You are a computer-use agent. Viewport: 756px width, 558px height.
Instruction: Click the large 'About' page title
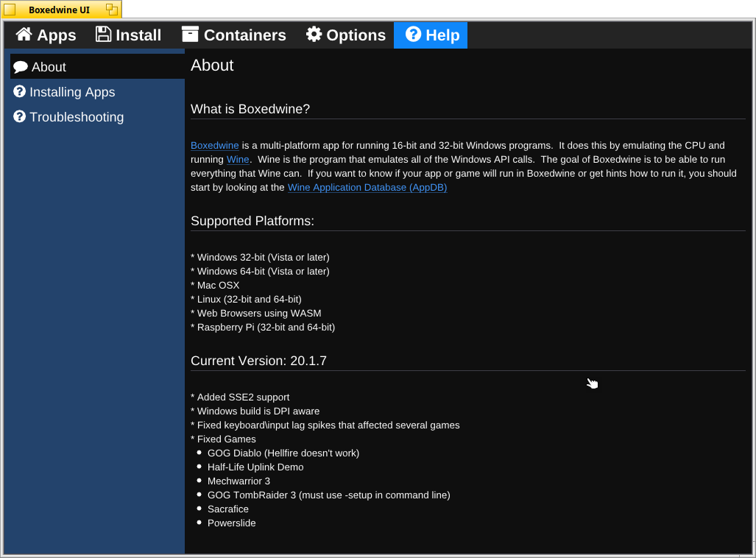pyautogui.click(x=212, y=65)
